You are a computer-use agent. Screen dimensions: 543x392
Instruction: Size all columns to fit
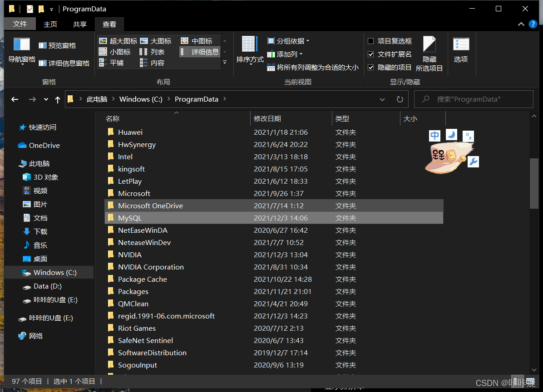pyautogui.click(x=313, y=67)
